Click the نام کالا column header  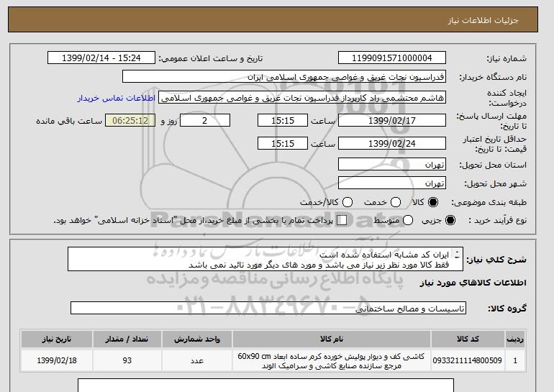(332, 339)
